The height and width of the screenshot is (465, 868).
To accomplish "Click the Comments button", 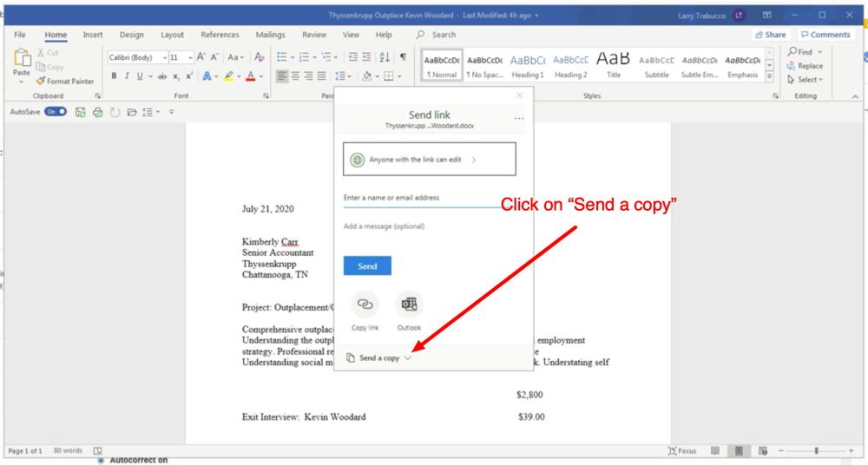I will [x=825, y=35].
